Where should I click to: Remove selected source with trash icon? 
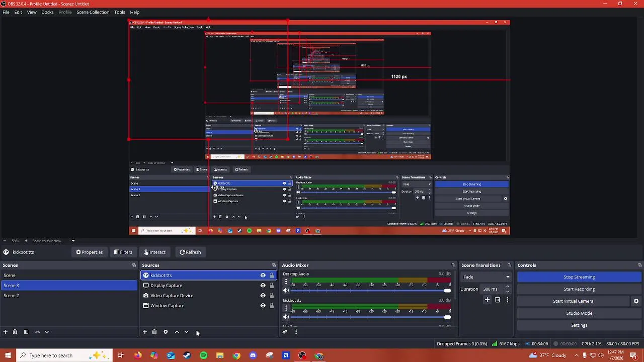[x=154, y=332]
